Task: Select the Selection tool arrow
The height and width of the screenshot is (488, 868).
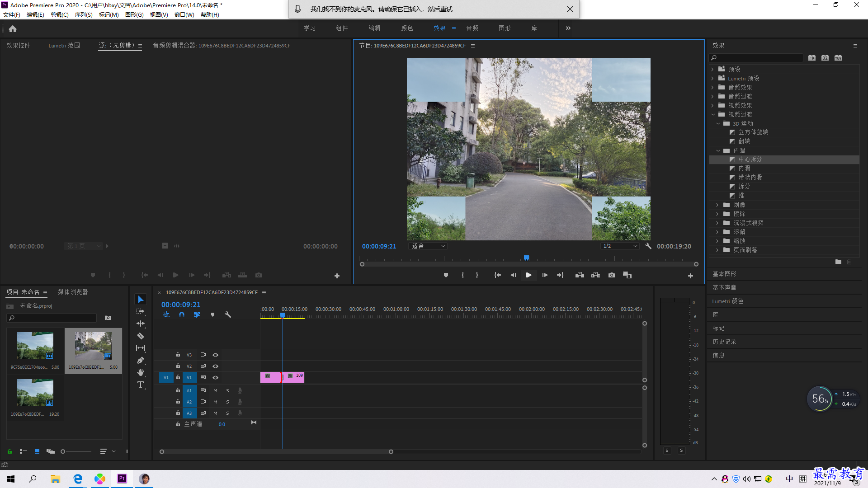Action: point(141,300)
